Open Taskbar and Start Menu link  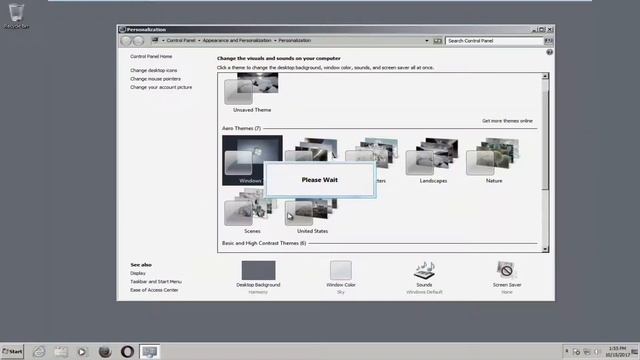(x=156, y=282)
